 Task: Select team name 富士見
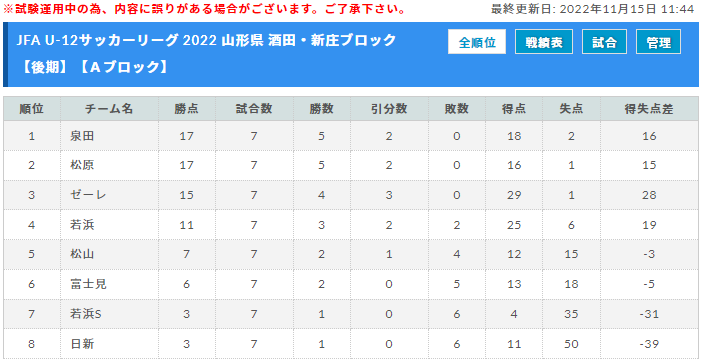pyautogui.click(x=88, y=284)
